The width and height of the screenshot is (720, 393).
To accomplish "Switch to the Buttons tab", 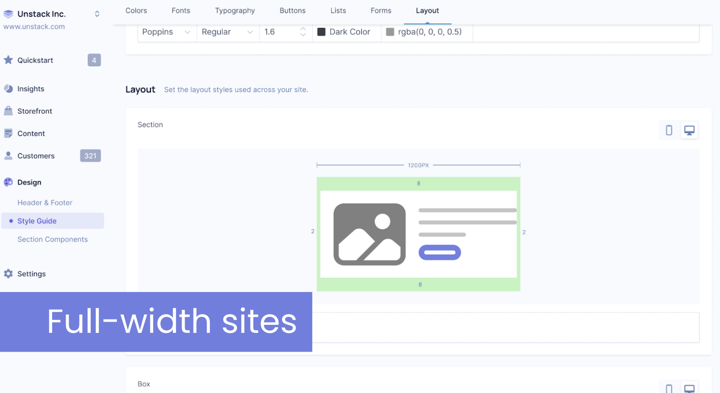I will click(x=292, y=11).
